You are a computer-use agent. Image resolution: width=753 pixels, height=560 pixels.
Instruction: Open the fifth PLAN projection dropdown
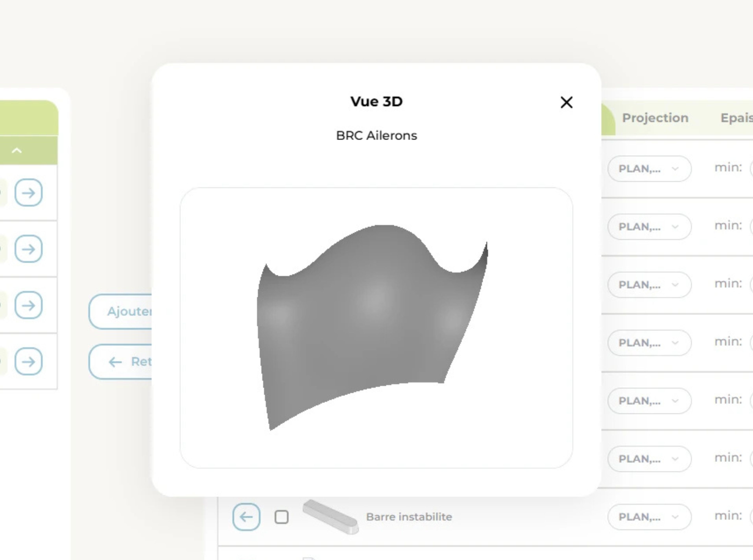[x=649, y=401]
